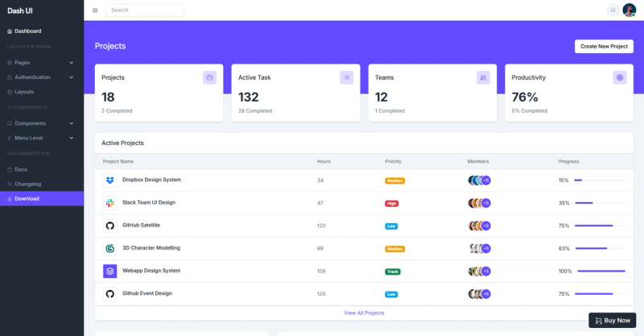Open the notifications bell
Image resolution: width=644 pixels, height=336 pixels.
613,10
